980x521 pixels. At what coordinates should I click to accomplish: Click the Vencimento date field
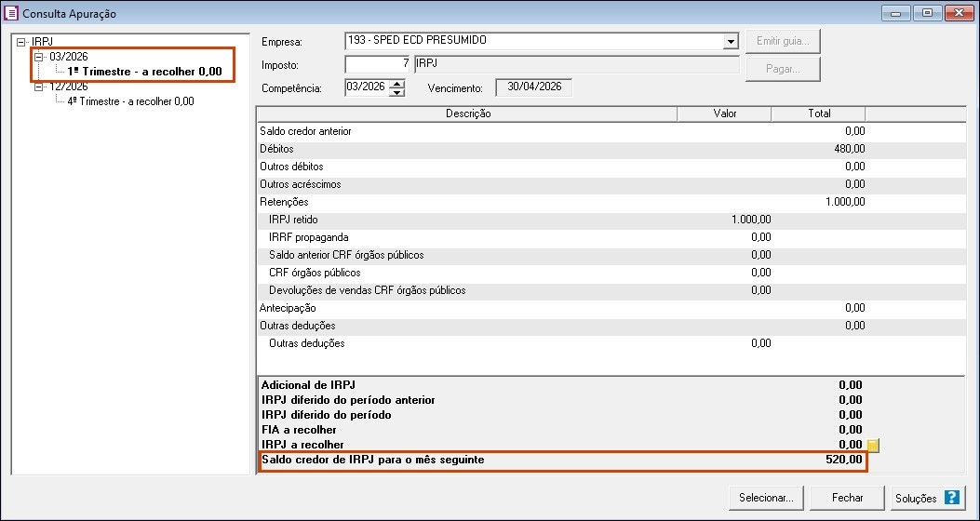534,87
